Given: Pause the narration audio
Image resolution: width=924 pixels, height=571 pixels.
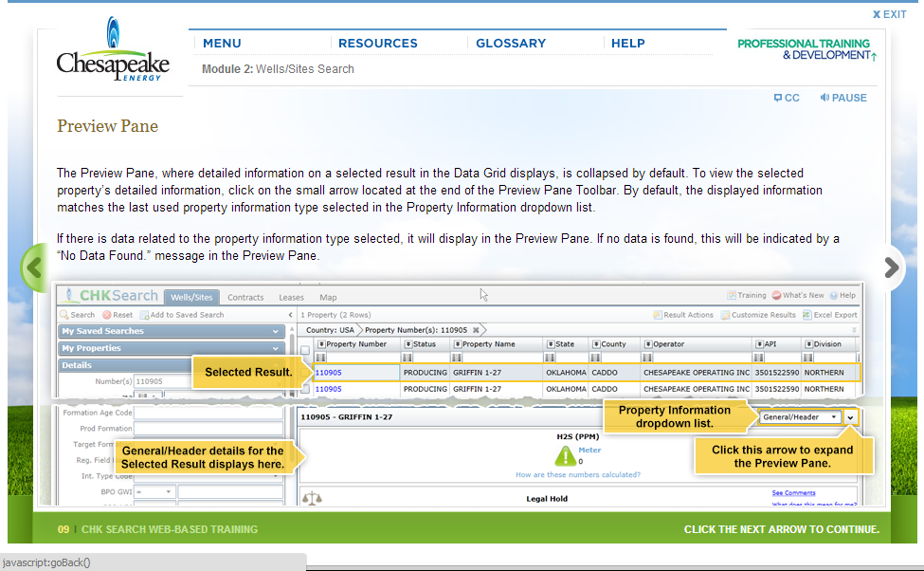Looking at the screenshot, I should pos(843,98).
